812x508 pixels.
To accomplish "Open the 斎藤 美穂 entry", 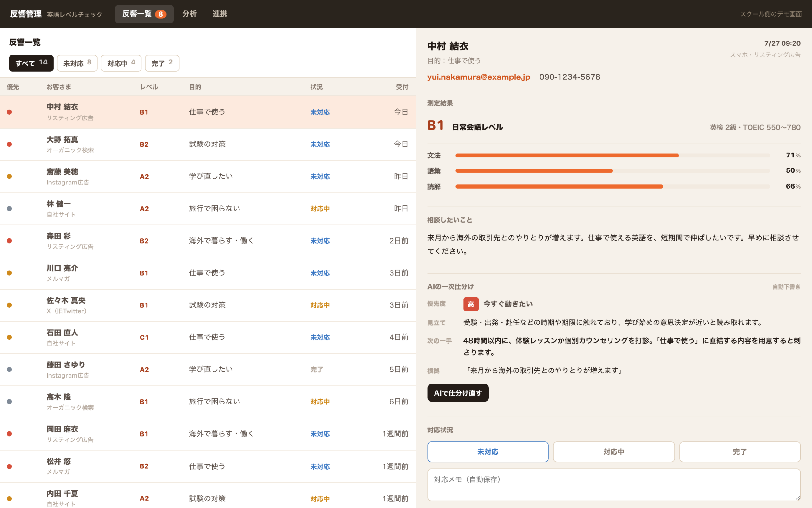I will [x=208, y=177].
